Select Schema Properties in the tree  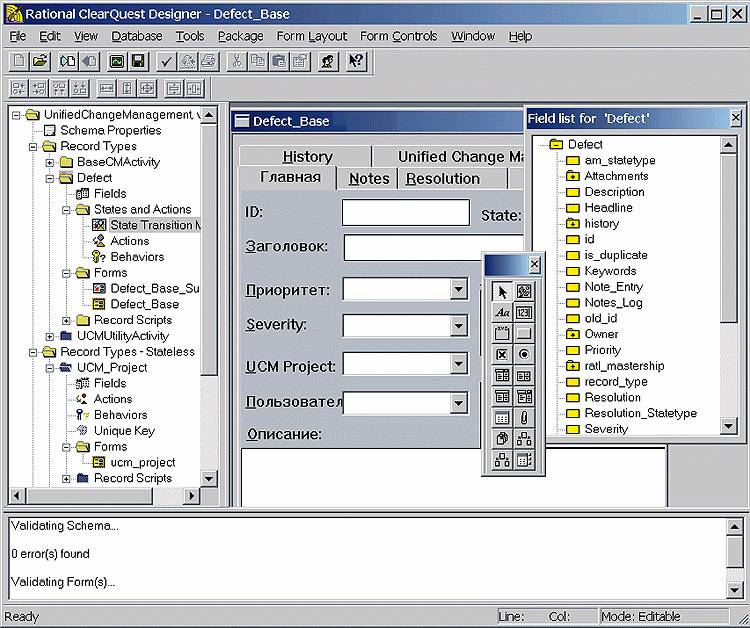tap(110, 130)
